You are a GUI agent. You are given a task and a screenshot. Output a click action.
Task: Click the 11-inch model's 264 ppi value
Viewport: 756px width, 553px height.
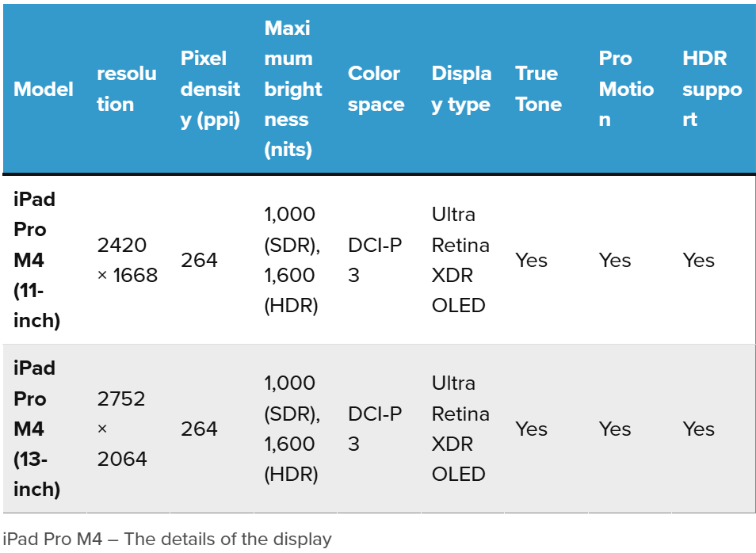pos(199,260)
